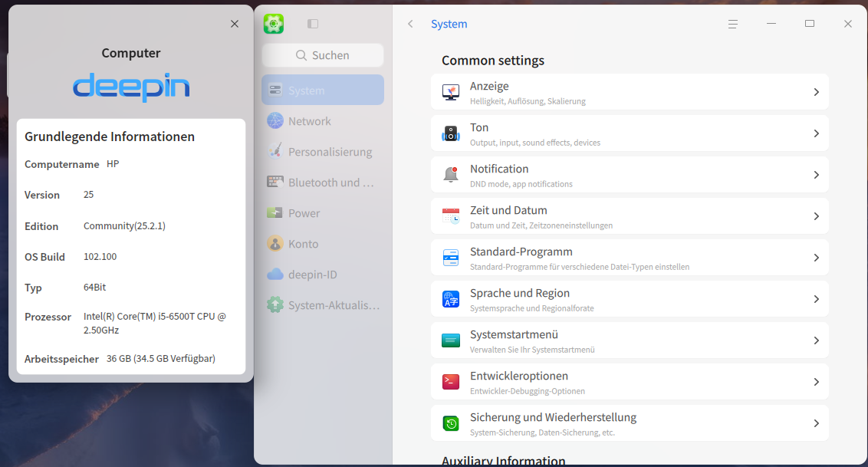Click the Edition value Community(25.2.1)
The width and height of the screenshot is (868, 467).
(124, 225)
